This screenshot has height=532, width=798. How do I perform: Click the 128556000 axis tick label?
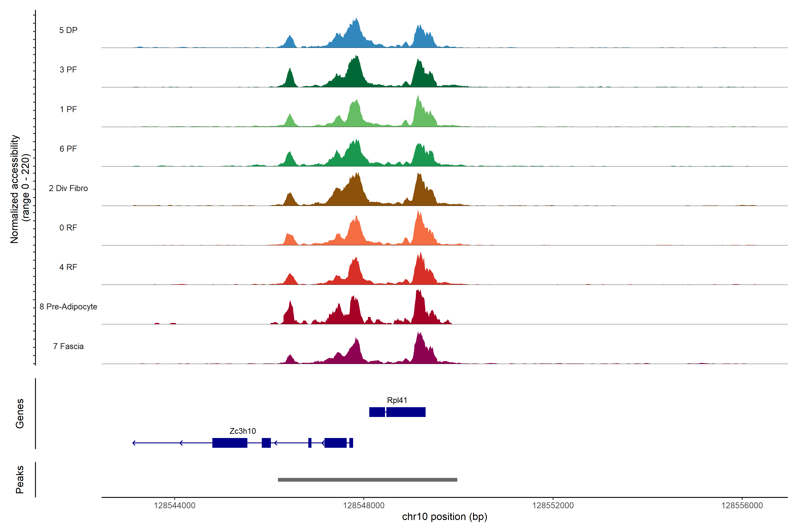click(742, 506)
